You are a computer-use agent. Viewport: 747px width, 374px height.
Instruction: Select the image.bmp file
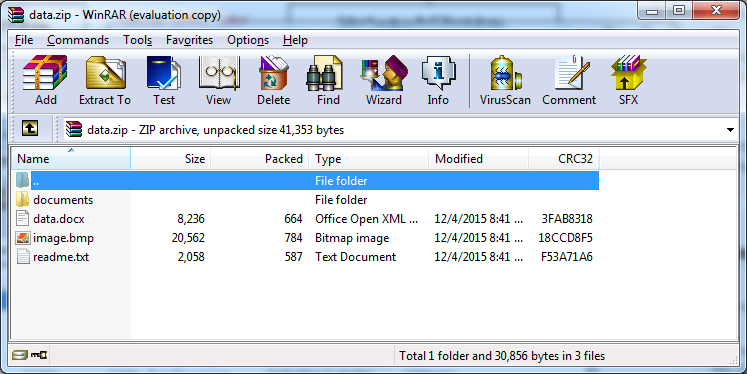pos(63,238)
